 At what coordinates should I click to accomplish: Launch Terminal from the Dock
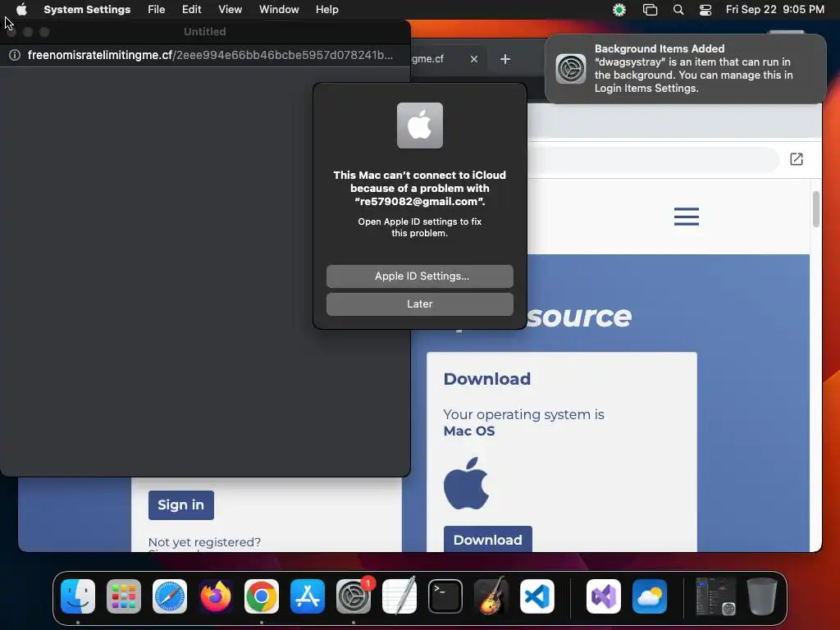[445, 596]
